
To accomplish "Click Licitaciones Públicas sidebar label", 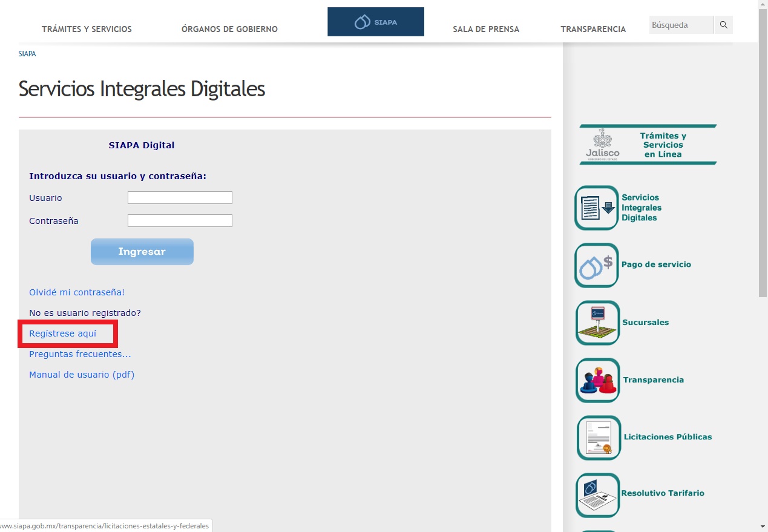I will (x=668, y=436).
